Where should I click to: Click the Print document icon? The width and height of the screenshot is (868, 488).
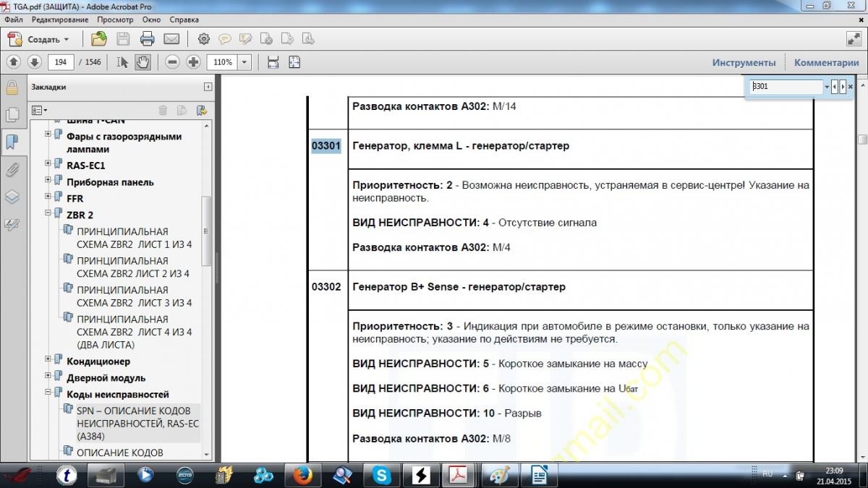[147, 39]
